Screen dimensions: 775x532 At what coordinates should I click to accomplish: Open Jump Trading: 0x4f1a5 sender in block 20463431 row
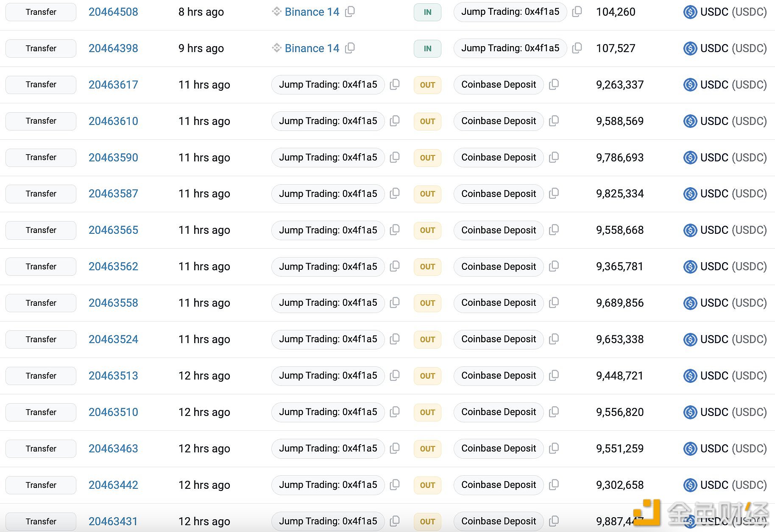pyautogui.click(x=328, y=521)
